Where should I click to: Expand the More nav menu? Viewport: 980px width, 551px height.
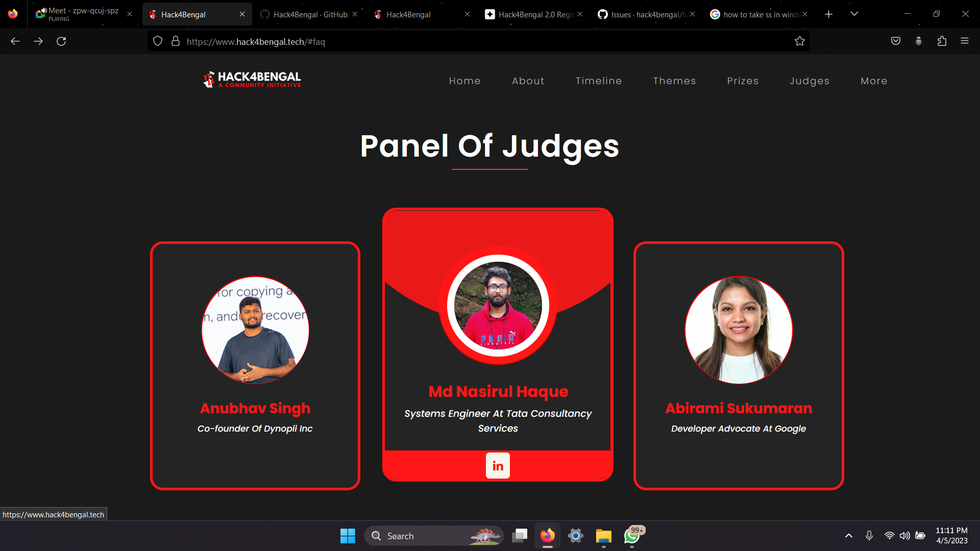pyautogui.click(x=874, y=81)
